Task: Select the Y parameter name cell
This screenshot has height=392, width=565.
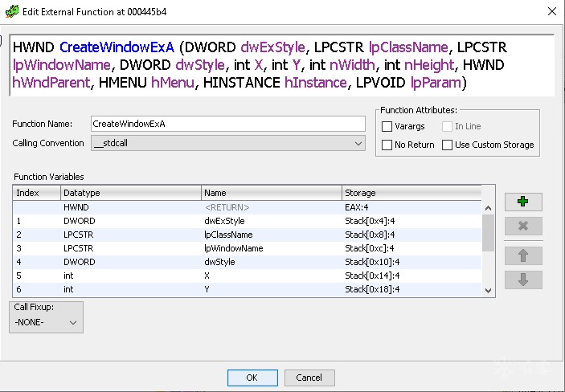Action: point(272,290)
